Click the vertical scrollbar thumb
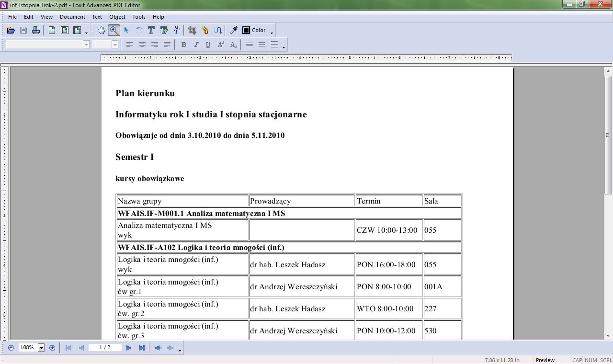This screenshot has height=364, width=613. [x=608, y=135]
